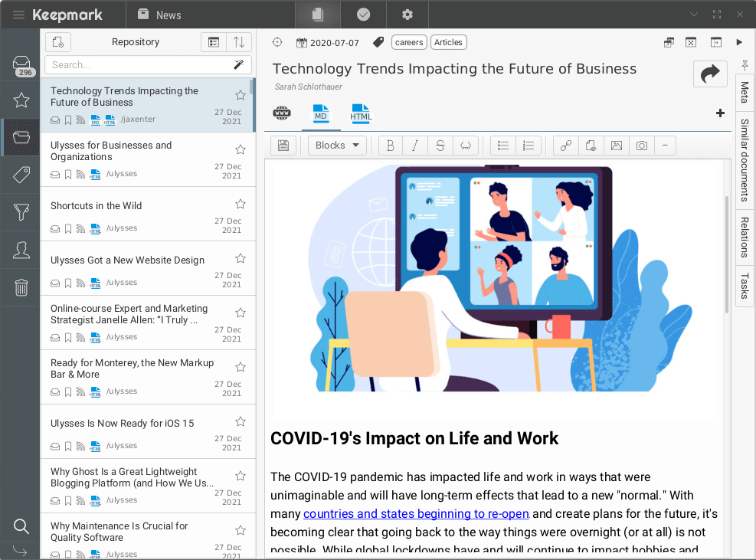This screenshot has width=756, height=560.
Task: Click the careers tag
Action: coord(409,43)
